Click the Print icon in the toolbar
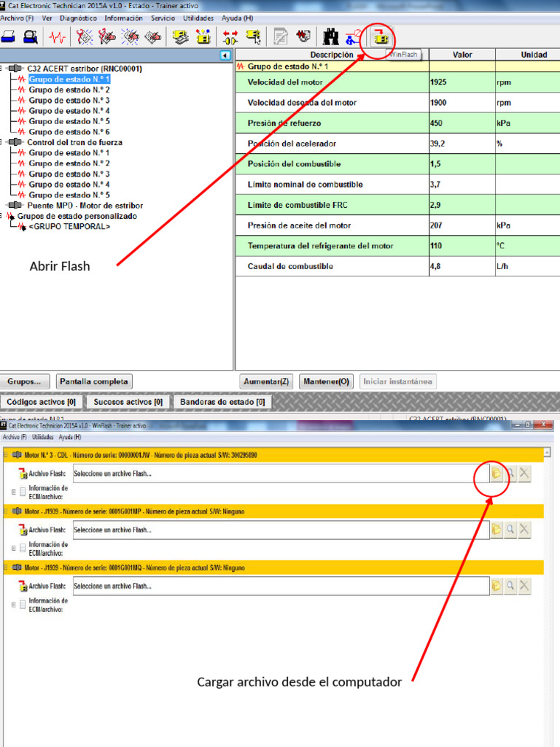This screenshot has width=560, height=747. click(x=8, y=36)
